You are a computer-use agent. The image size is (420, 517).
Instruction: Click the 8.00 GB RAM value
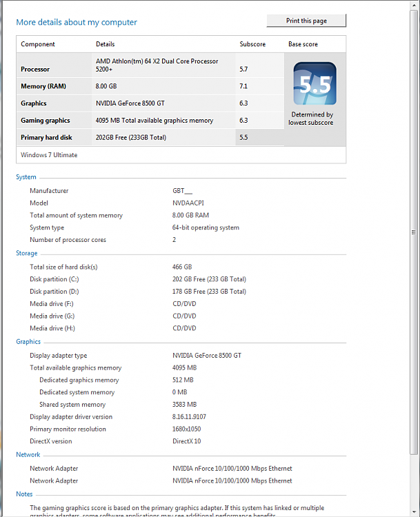tap(190, 215)
